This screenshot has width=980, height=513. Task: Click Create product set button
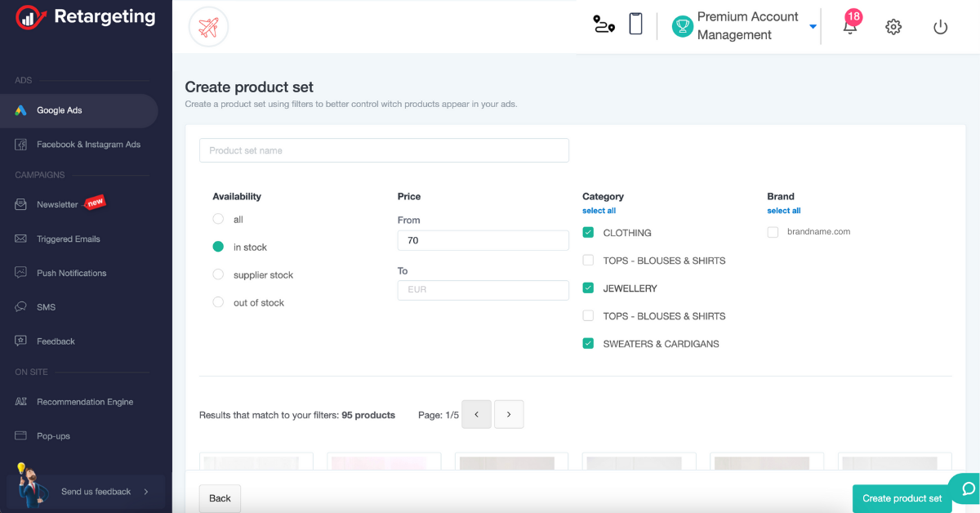click(902, 498)
